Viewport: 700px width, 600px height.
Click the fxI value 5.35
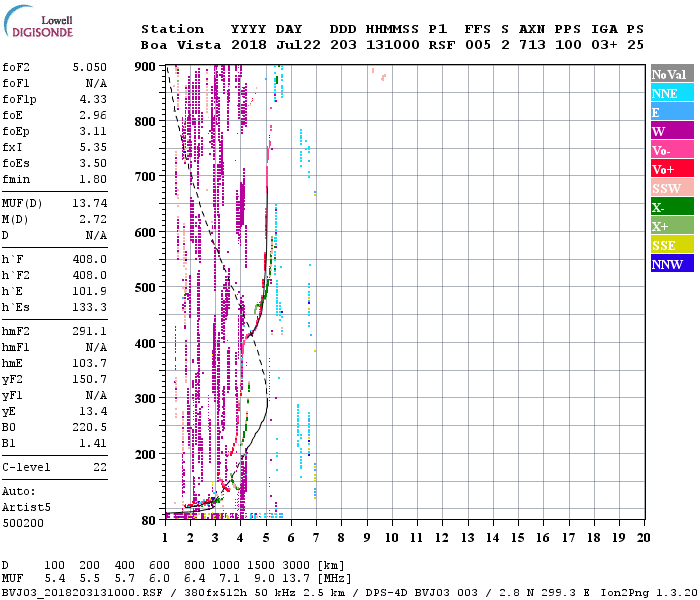coord(93,147)
